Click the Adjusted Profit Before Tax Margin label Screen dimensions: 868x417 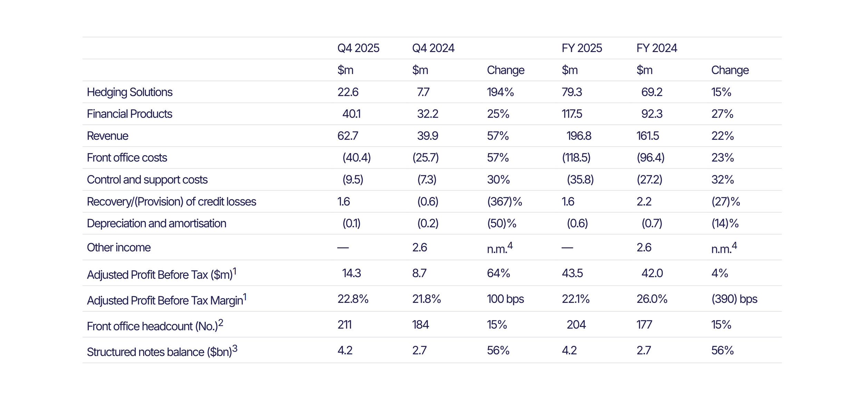coord(165,301)
